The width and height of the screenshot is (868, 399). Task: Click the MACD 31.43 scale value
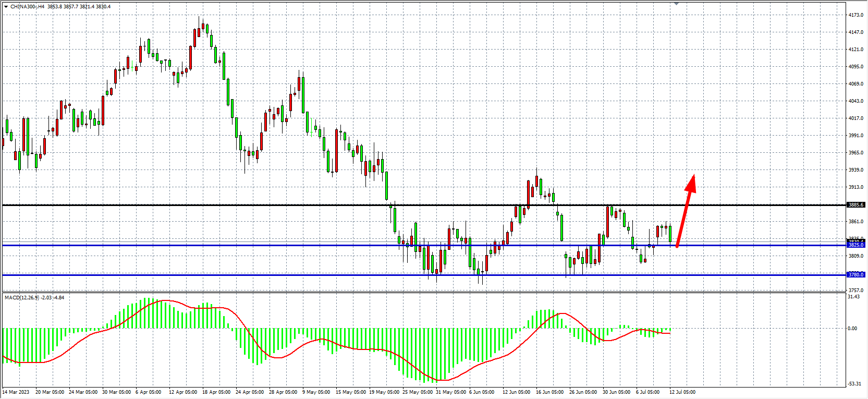click(853, 297)
